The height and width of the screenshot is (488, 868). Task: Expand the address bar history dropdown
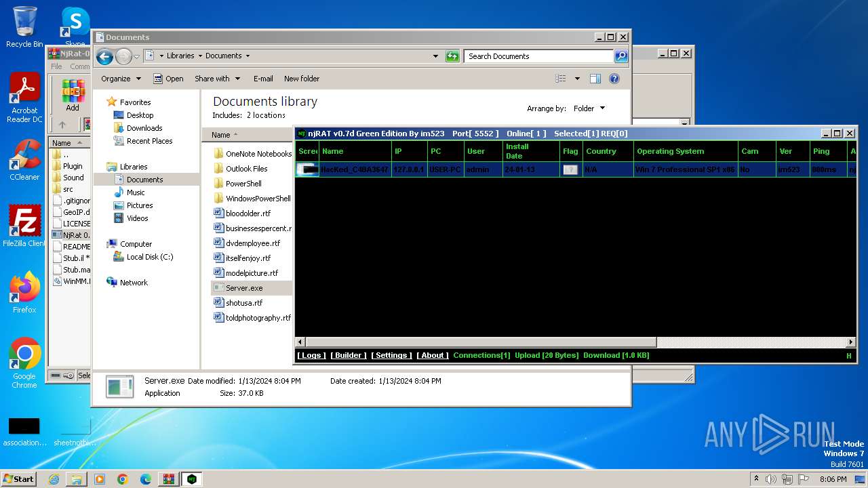pyautogui.click(x=435, y=56)
